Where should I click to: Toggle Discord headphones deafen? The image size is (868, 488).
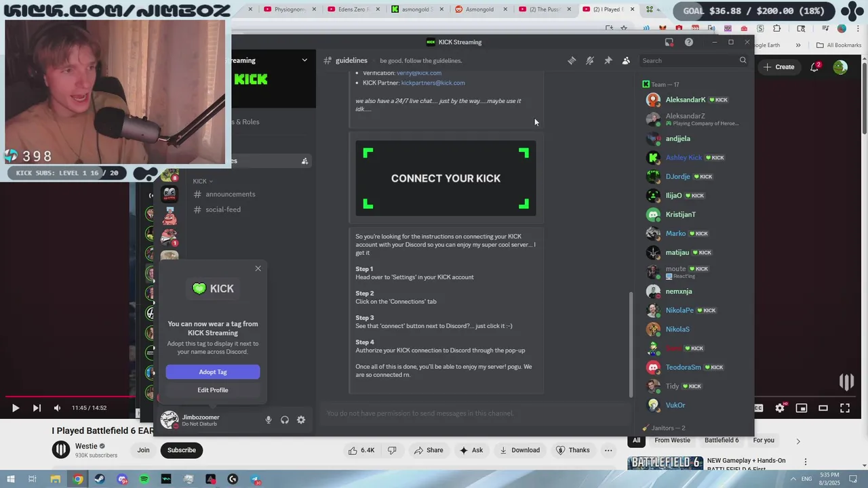(285, 420)
